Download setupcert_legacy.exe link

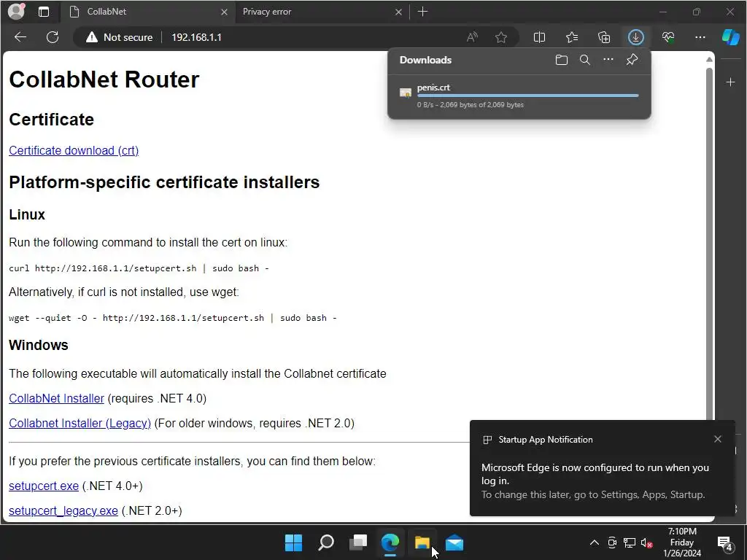[63, 511]
